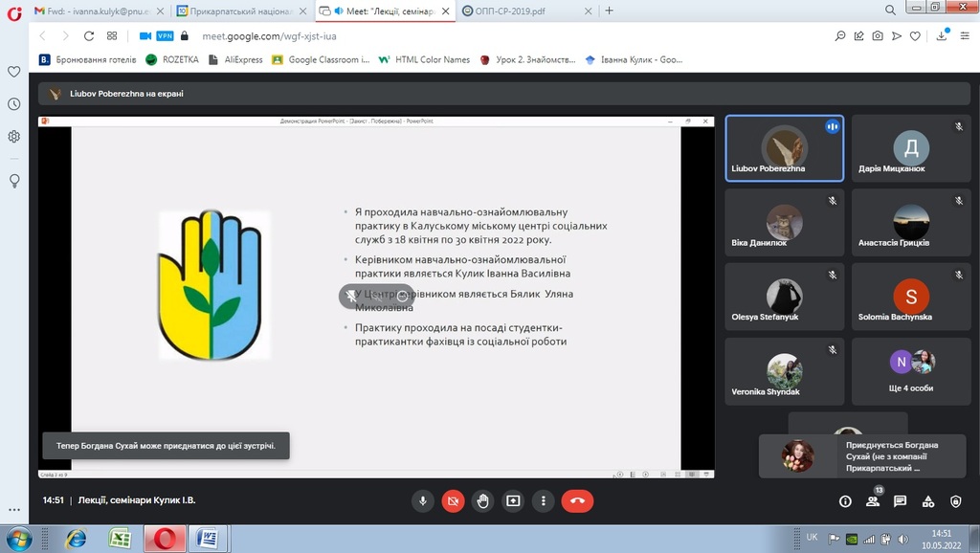Show the participants list panel

tap(872, 501)
